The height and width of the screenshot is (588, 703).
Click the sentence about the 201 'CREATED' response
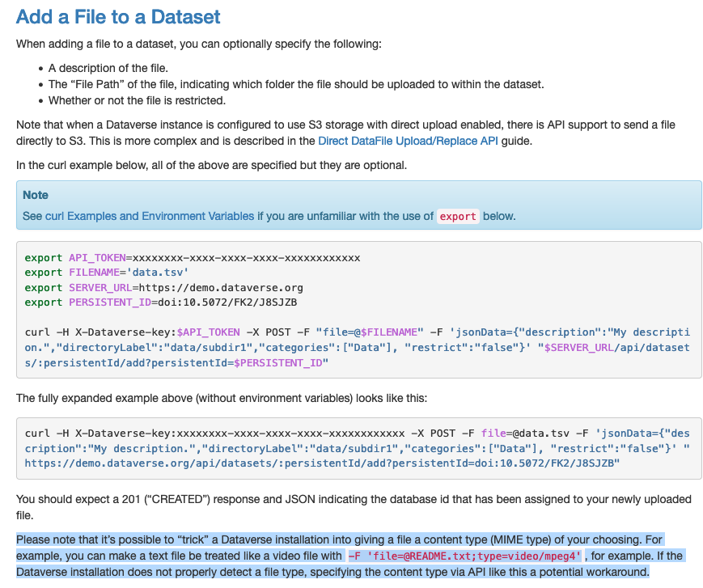pos(354,507)
